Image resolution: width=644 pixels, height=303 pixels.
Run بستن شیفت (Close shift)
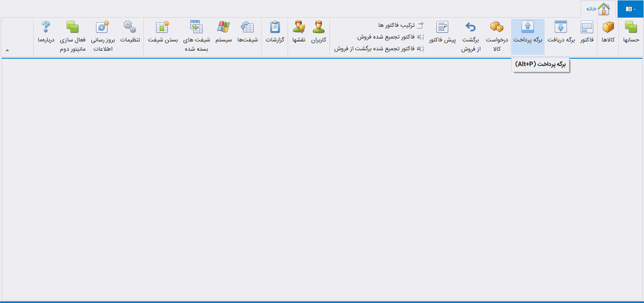click(x=161, y=36)
